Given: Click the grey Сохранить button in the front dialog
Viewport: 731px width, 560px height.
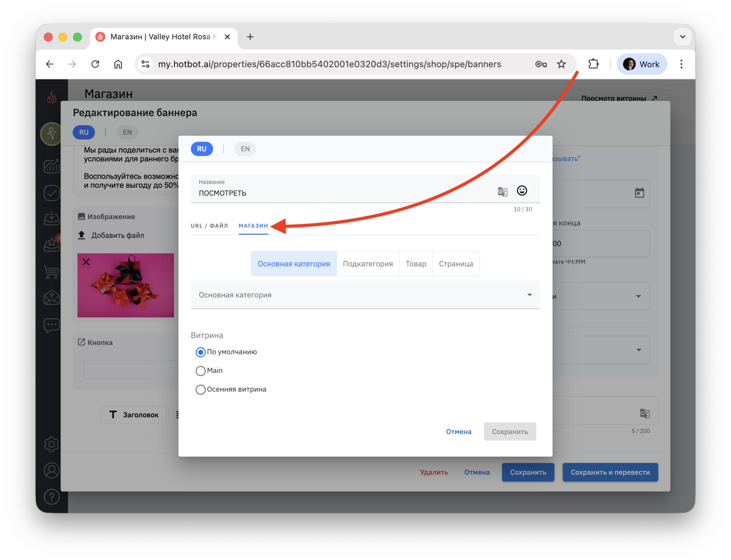Looking at the screenshot, I should tap(510, 432).
